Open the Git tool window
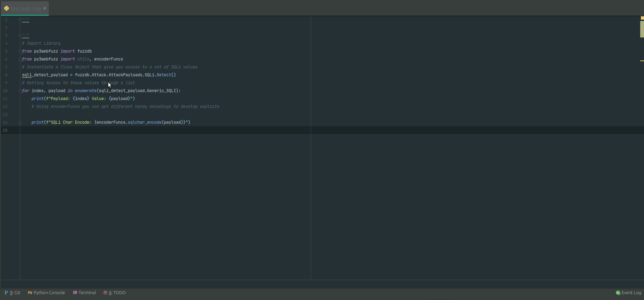644x300 pixels. click(12, 293)
